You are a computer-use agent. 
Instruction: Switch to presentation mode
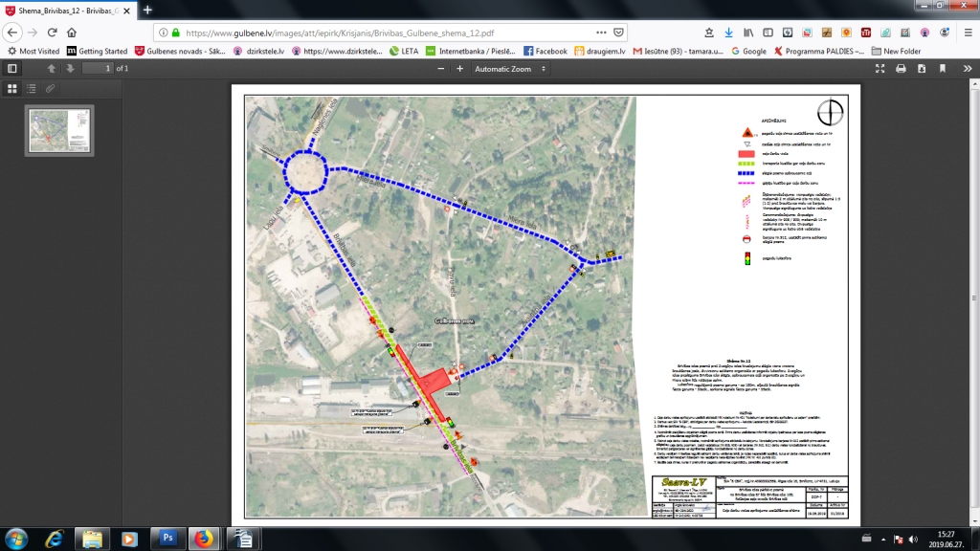880,69
